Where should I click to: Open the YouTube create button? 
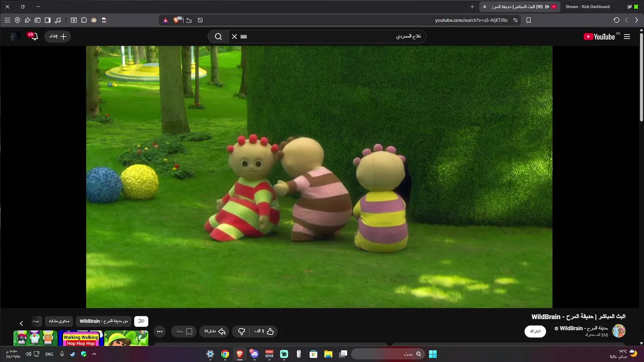57,36
